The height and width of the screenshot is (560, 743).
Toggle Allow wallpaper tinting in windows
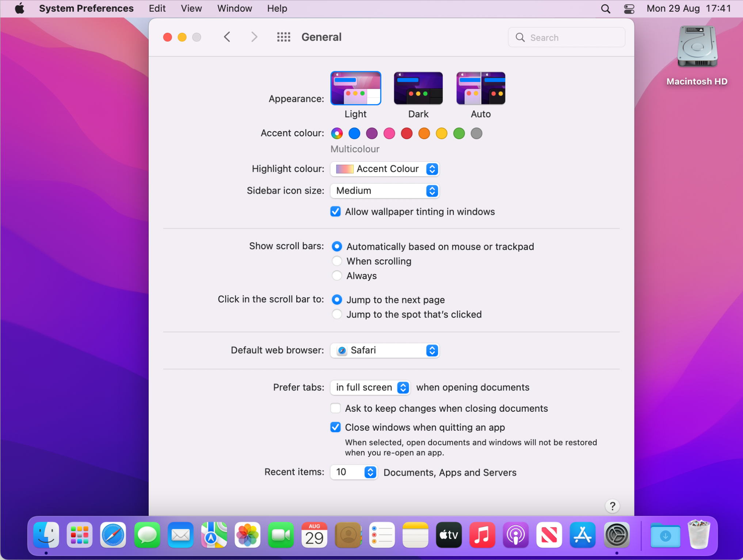[x=335, y=212]
